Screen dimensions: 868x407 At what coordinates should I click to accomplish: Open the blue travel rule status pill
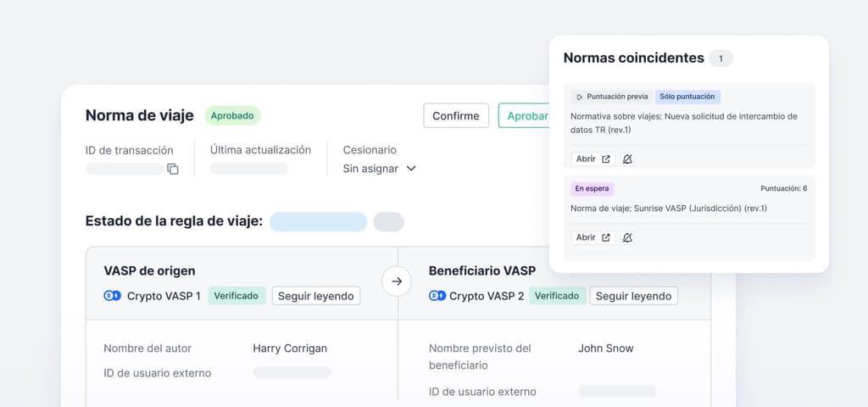318,222
